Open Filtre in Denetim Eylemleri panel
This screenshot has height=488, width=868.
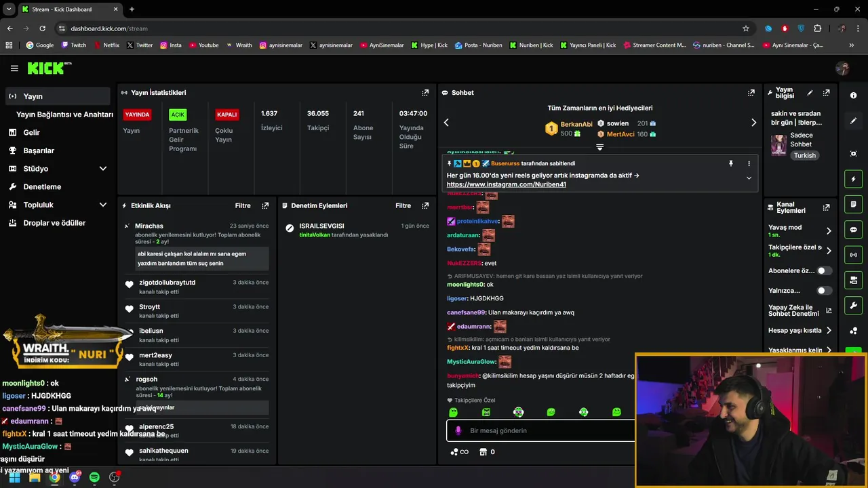pyautogui.click(x=403, y=205)
